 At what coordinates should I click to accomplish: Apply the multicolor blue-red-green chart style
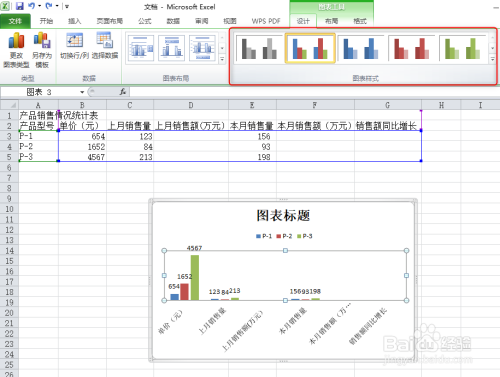pyautogui.click(x=310, y=48)
